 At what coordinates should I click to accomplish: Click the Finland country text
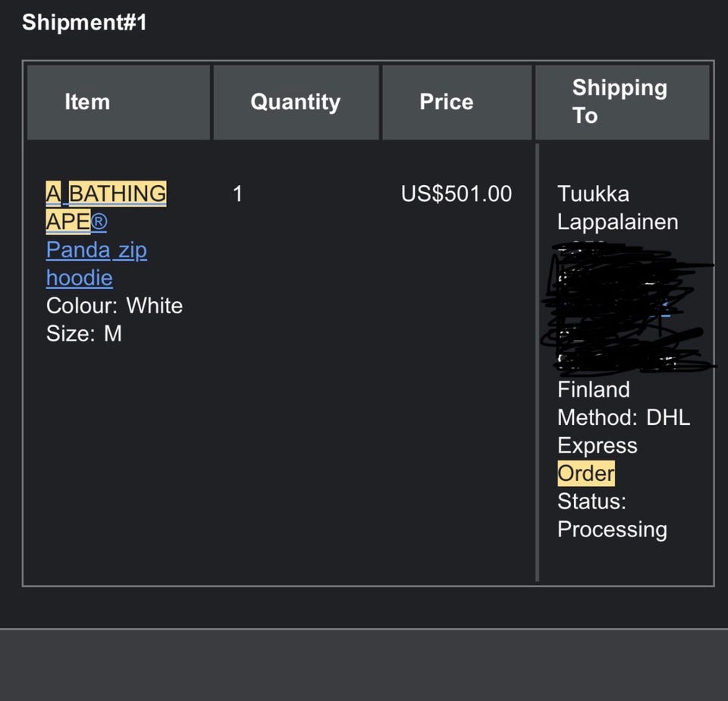point(593,389)
